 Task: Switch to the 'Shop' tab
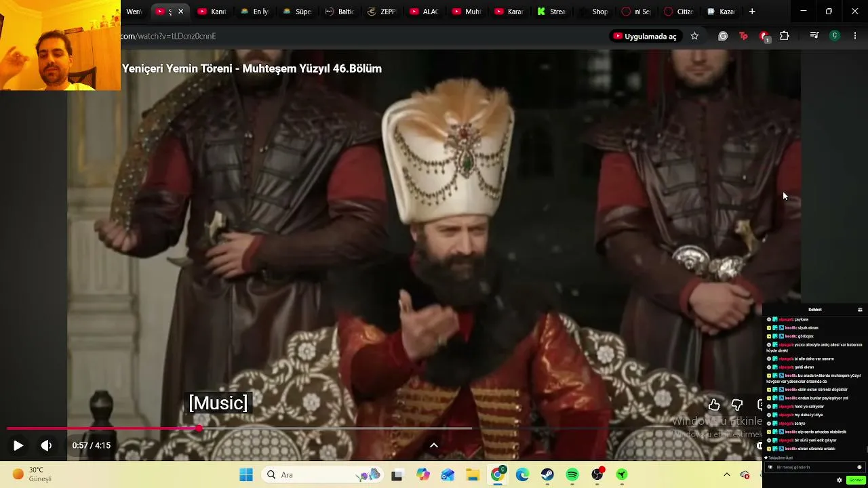pos(593,12)
